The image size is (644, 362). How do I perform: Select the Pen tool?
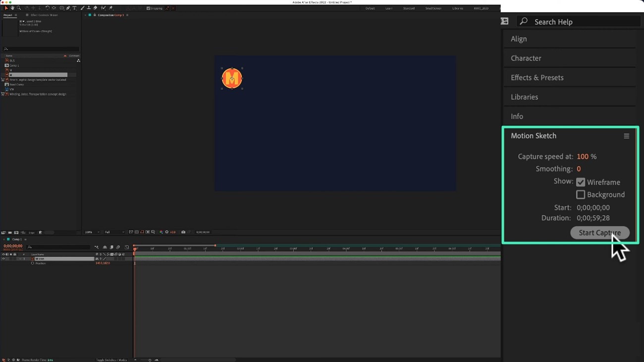[67, 8]
